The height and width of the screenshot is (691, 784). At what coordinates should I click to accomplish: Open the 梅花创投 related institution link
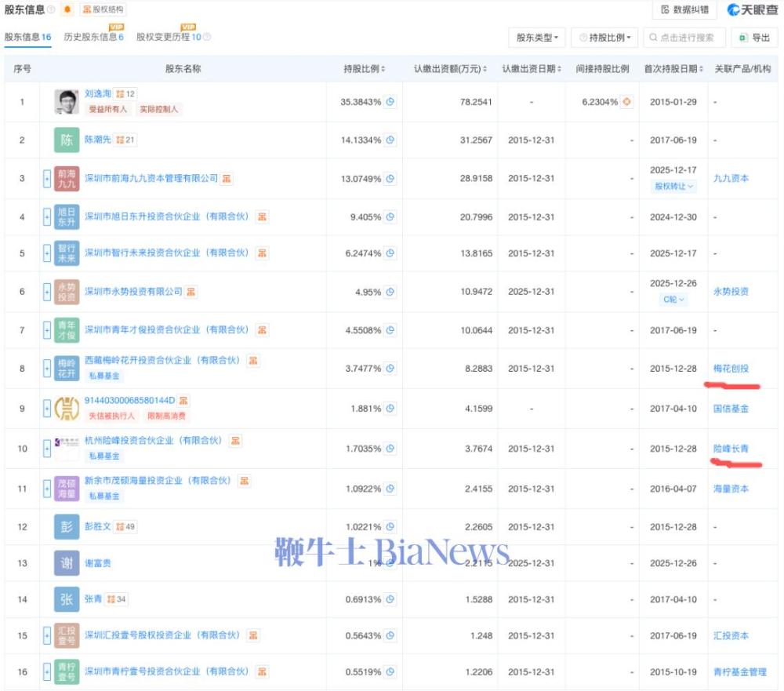pos(731,369)
